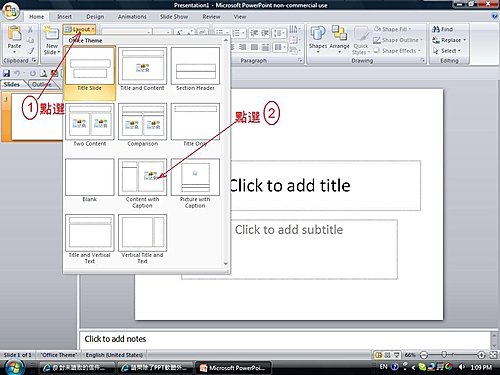The width and height of the screenshot is (500, 375).
Task: Click Fit slide to window icon
Action: coord(493,355)
